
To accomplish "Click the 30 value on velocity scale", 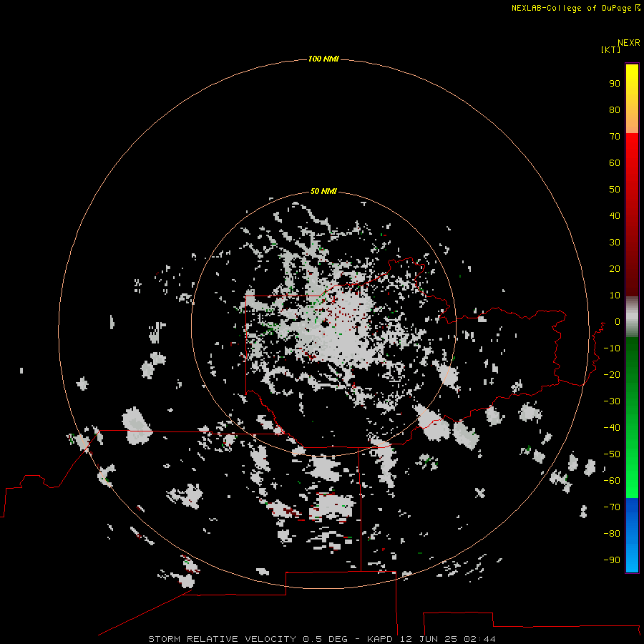I will (615, 243).
